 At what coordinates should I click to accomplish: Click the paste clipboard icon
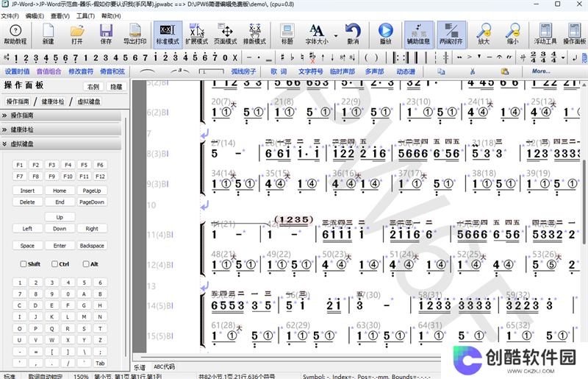[x=505, y=71]
